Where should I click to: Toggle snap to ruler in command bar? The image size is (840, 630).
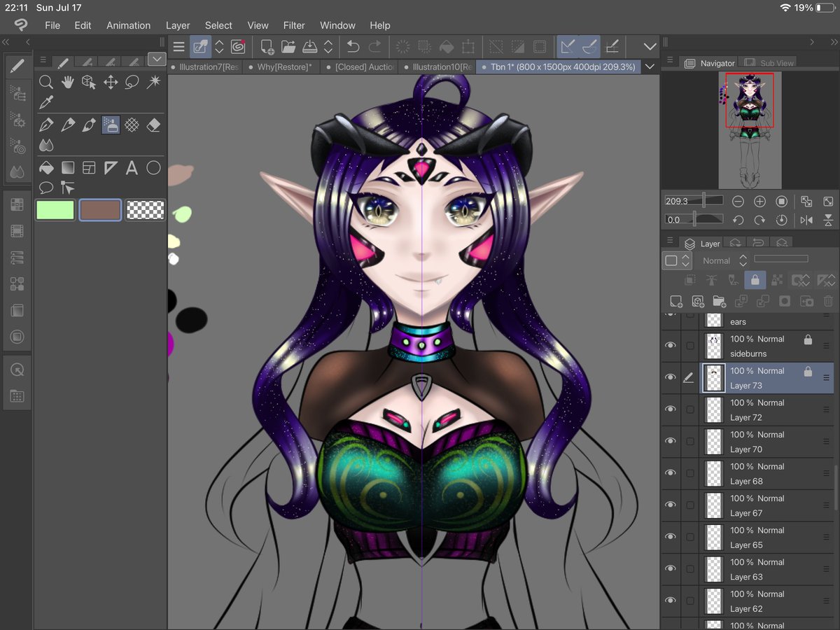click(568, 47)
